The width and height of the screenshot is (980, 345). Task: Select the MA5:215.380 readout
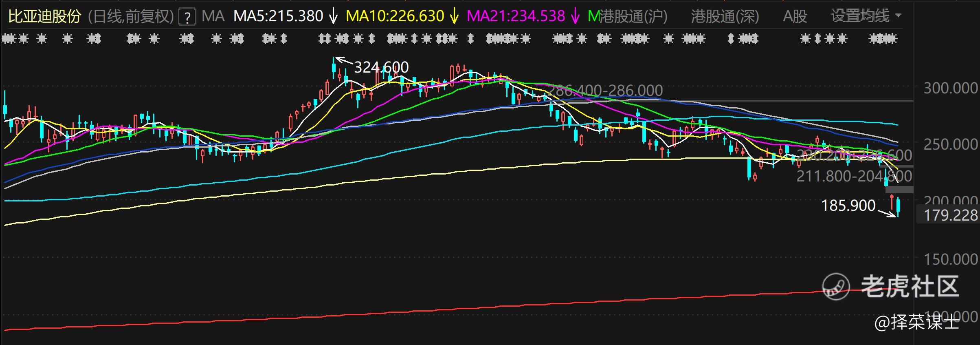tap(278, 16)
